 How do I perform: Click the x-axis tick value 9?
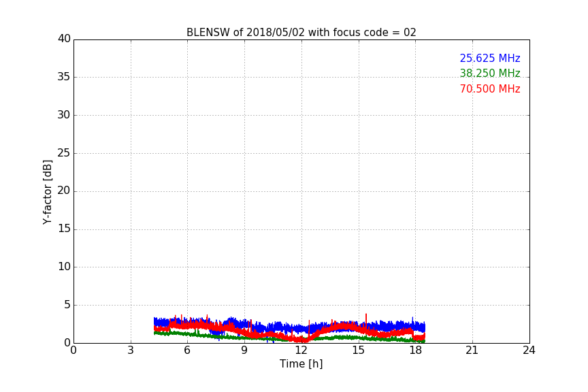(x=244, y=350)
